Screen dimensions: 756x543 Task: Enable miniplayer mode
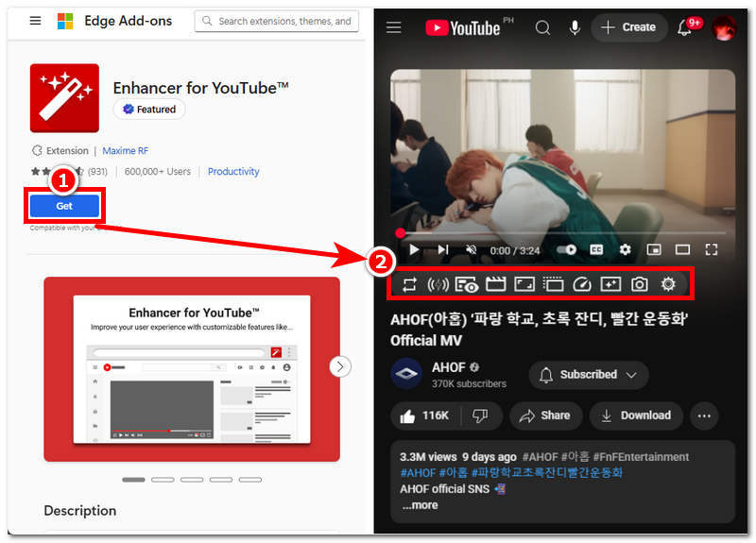[654, 249]
